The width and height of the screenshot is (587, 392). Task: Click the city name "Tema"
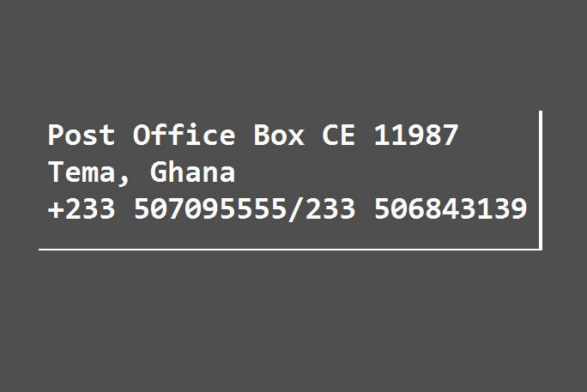(81, 172)
